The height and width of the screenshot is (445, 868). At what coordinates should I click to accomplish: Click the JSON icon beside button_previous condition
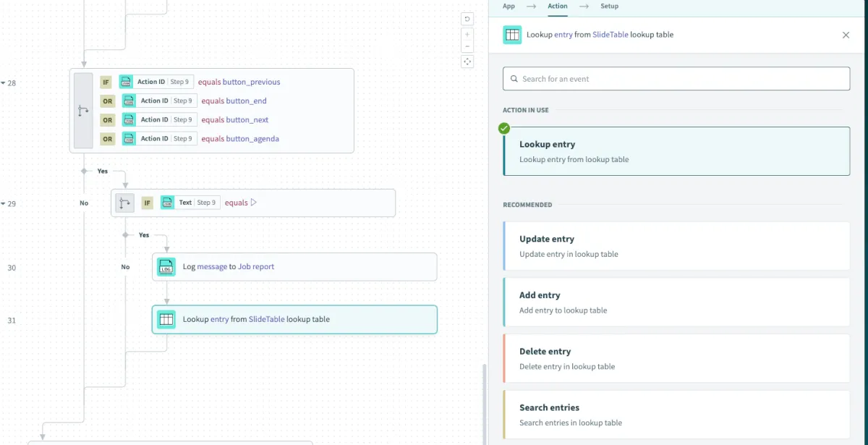point(127,82)
